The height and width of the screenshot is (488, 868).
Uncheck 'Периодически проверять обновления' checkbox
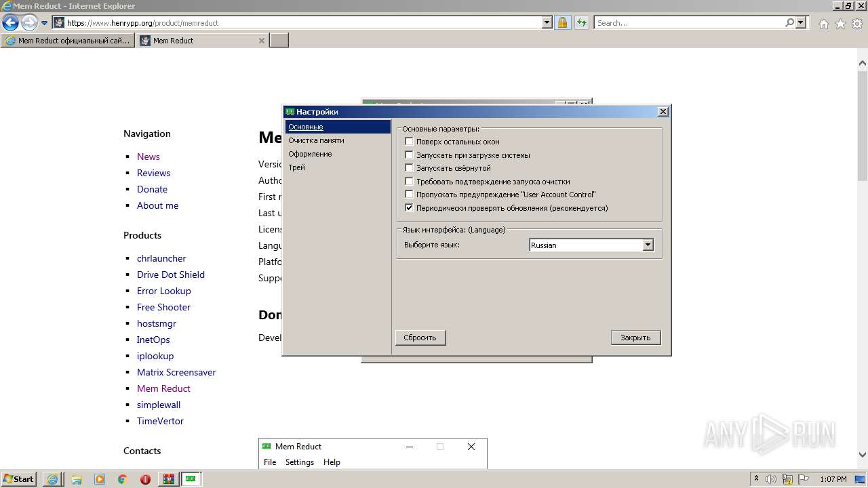click(x=409, y=208)
